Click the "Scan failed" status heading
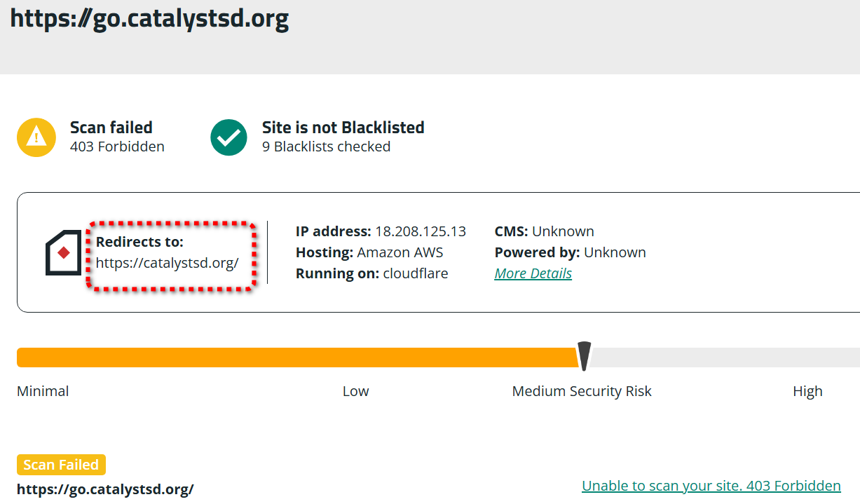This screenshot has width=860, height=504. click(111, 128)
